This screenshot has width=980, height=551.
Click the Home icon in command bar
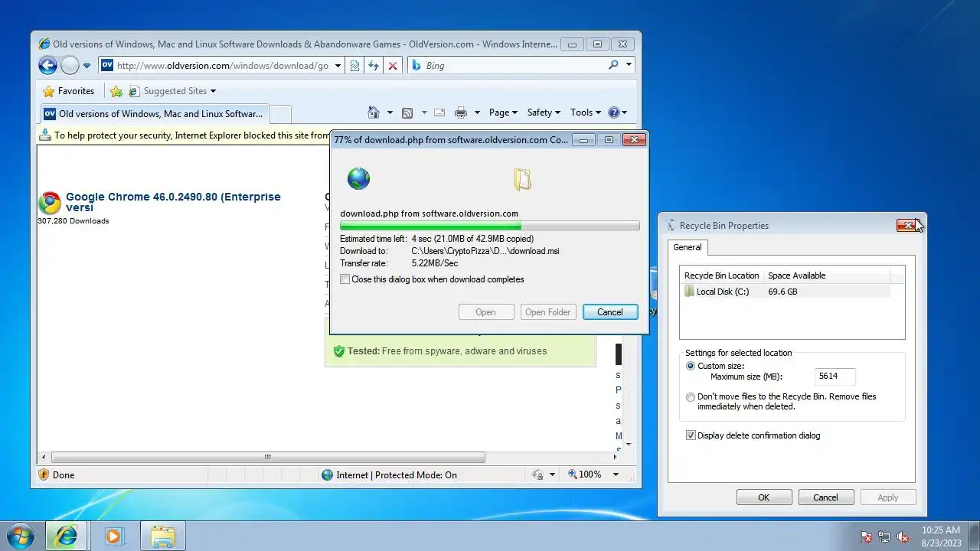point(374,112)
